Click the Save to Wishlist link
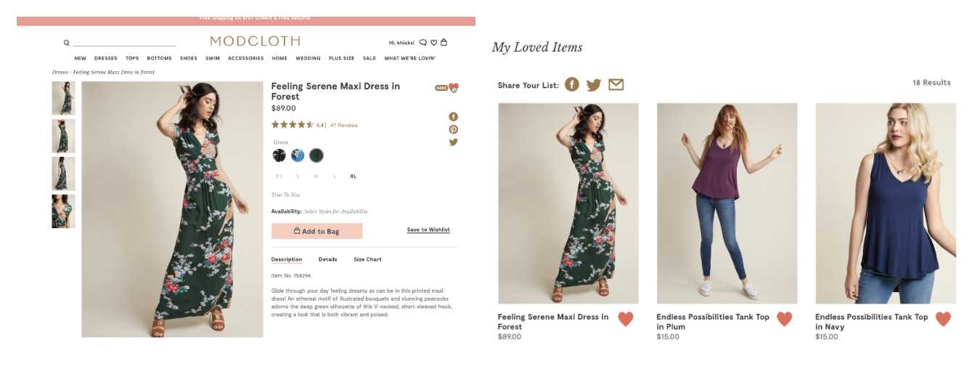The height and width of the screenshot is (385, 980). point(428,230)
